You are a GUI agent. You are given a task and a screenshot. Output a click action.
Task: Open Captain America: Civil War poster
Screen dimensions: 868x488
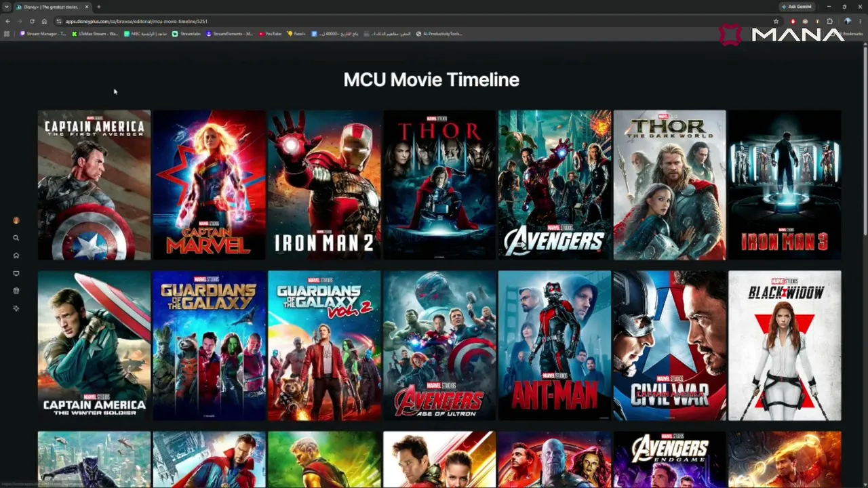[x=669, y=346]
